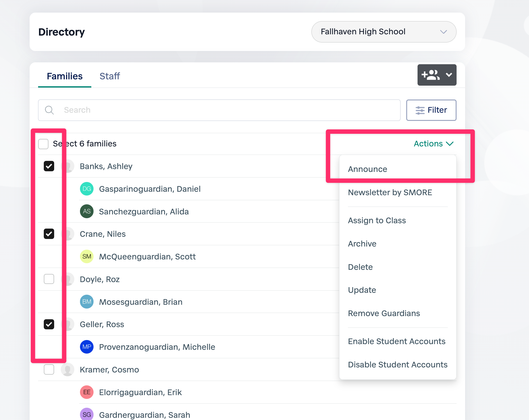Screen dimensions: 529x420
Task: Collapse the Actions dropdown menu
Action: point(433,144)
